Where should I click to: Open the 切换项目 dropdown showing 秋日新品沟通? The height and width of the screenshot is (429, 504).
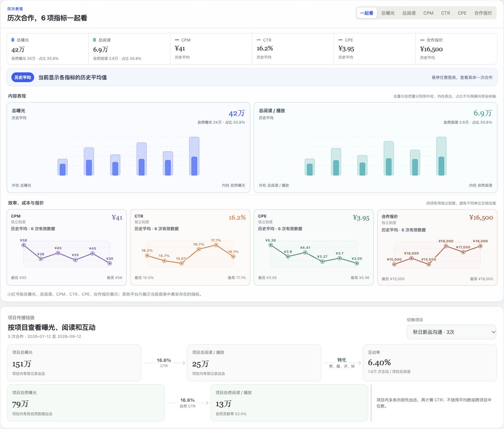pos(452,332)
